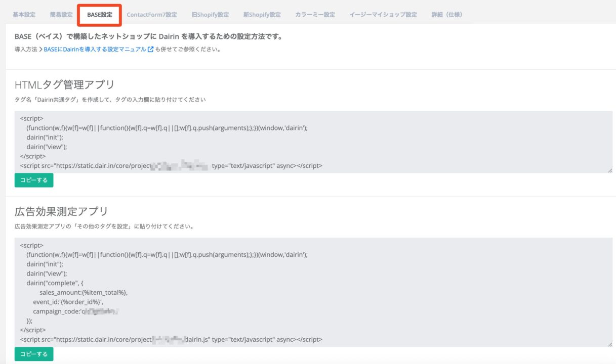The height and width of the screenshot is (364, 616).
Task: Select the カラーミー設定 tab
Action: tap(315, 15)
